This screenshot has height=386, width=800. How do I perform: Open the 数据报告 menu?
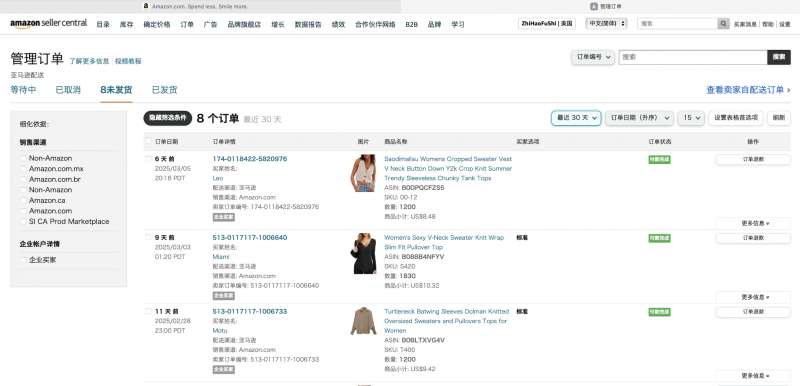[x=308, y=24]
